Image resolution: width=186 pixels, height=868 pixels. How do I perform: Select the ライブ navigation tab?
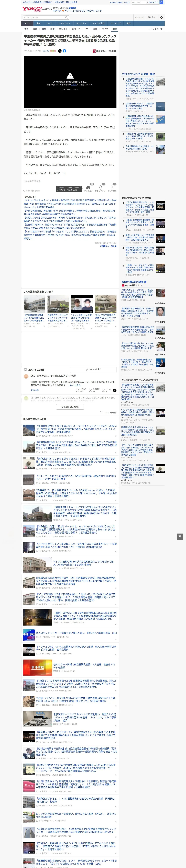tap(49, 23)
